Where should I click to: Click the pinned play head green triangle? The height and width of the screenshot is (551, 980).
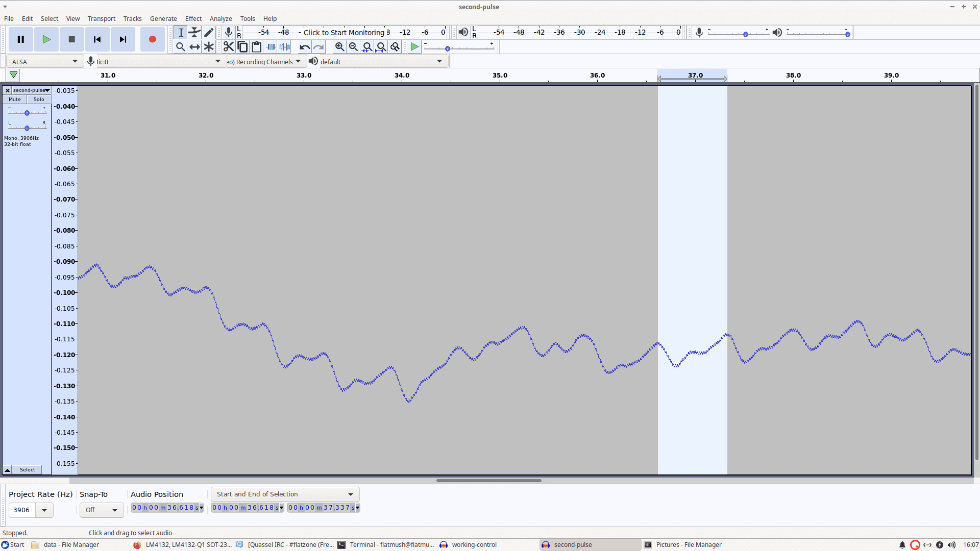14,75
